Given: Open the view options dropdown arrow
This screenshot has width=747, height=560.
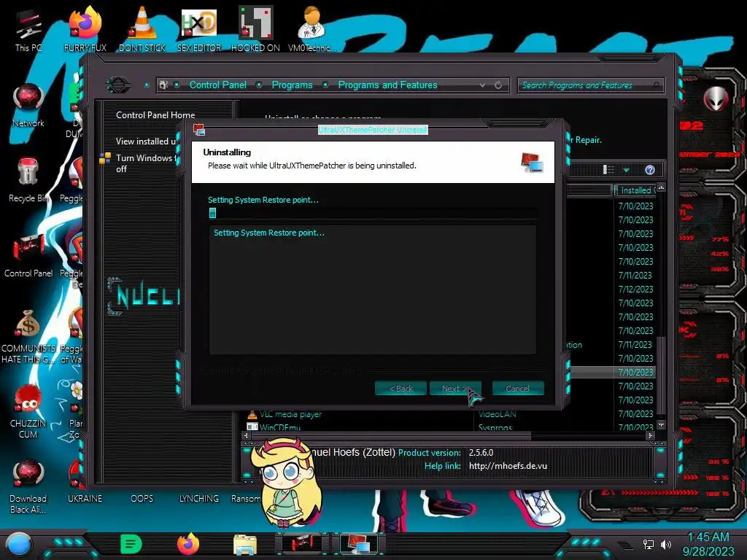Looking at the screenshot, I should (627, 170).
